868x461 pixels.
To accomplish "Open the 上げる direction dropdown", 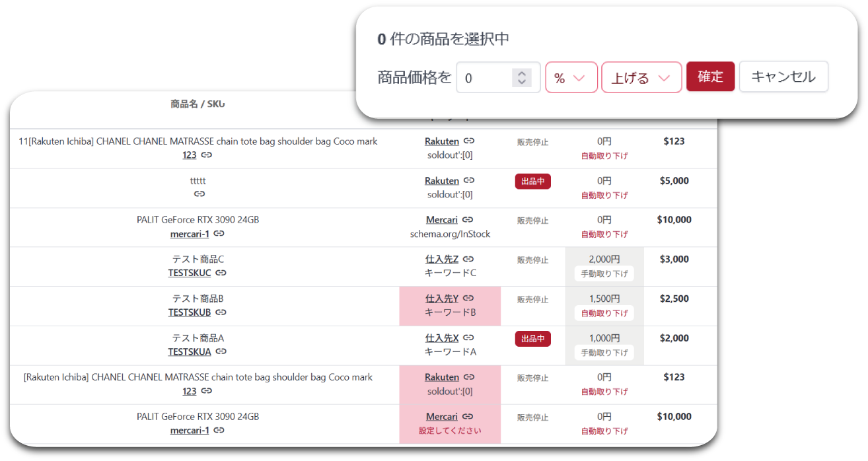I will point(641,78).
